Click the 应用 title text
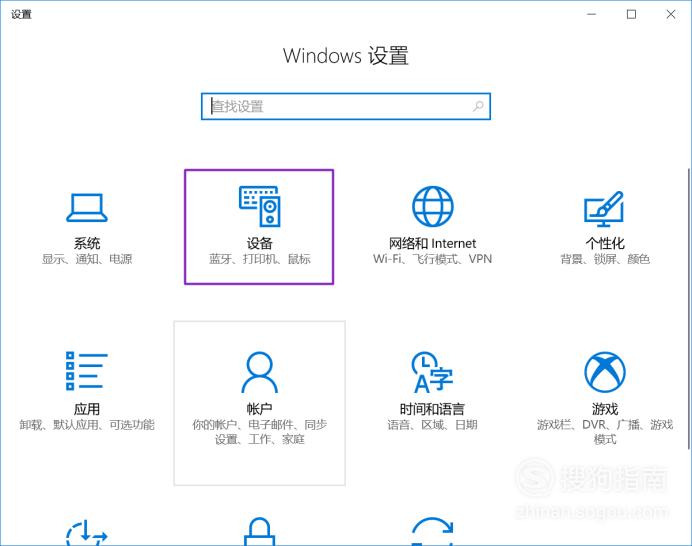692x546 pixels. point(86,409)
